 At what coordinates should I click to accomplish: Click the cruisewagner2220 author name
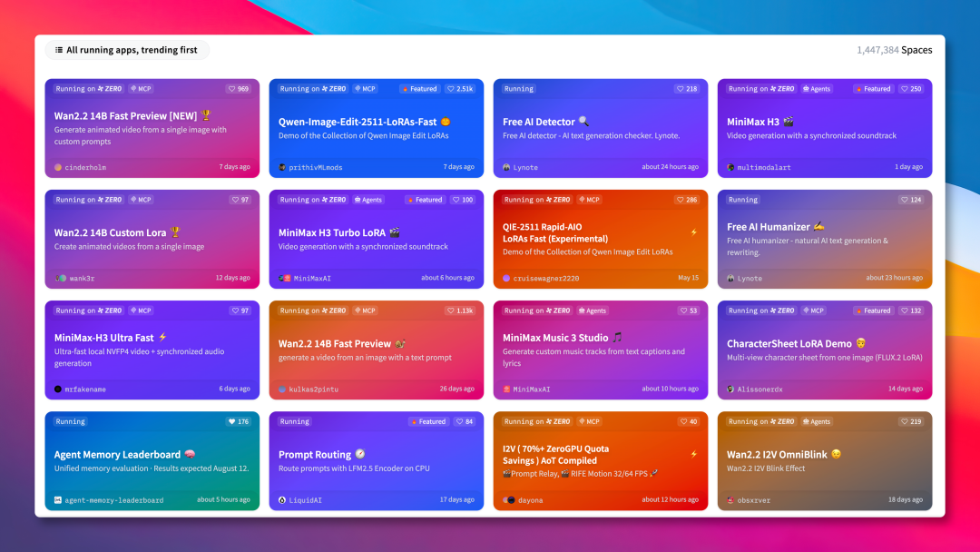click(546, 279)
